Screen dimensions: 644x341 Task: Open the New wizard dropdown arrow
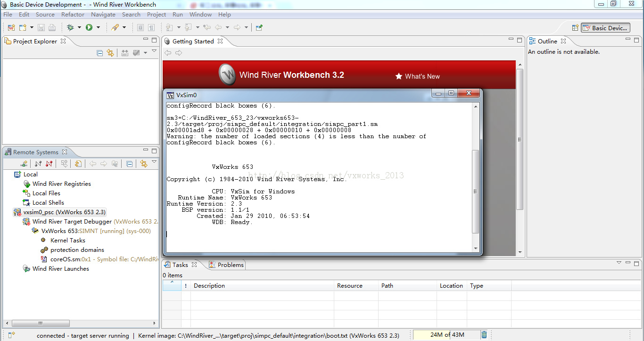(x=32, y=27)
